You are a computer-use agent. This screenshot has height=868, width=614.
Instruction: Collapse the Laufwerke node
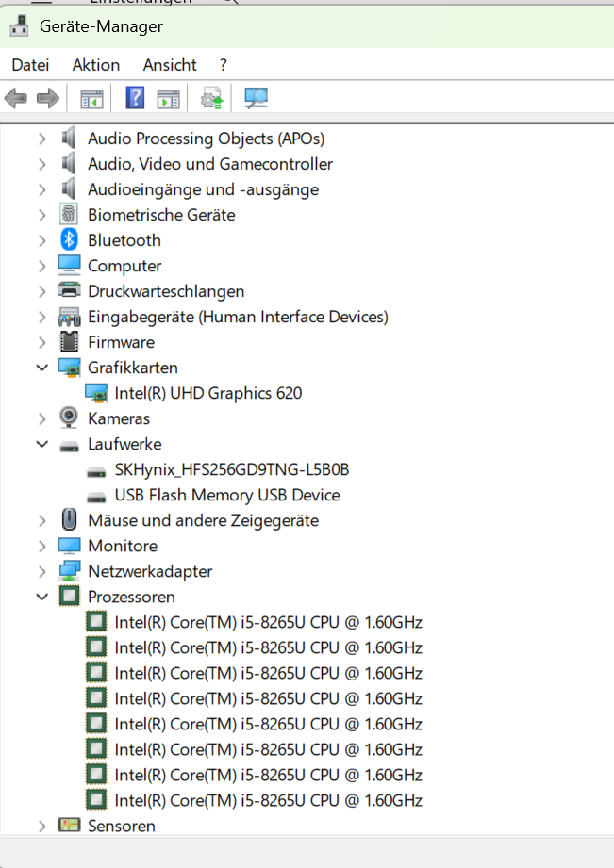point(42,444)
